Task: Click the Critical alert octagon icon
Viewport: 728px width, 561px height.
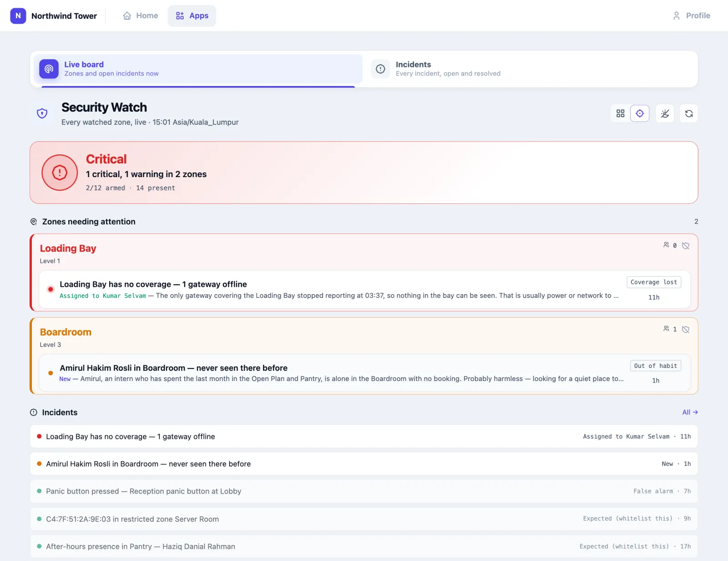Action: point(60,173)
